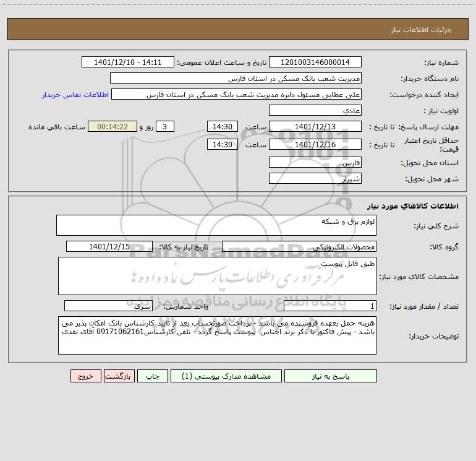Click the label 'واحد شمارش:'
This screenshot has width=476, height=461.
click(186, 307)
